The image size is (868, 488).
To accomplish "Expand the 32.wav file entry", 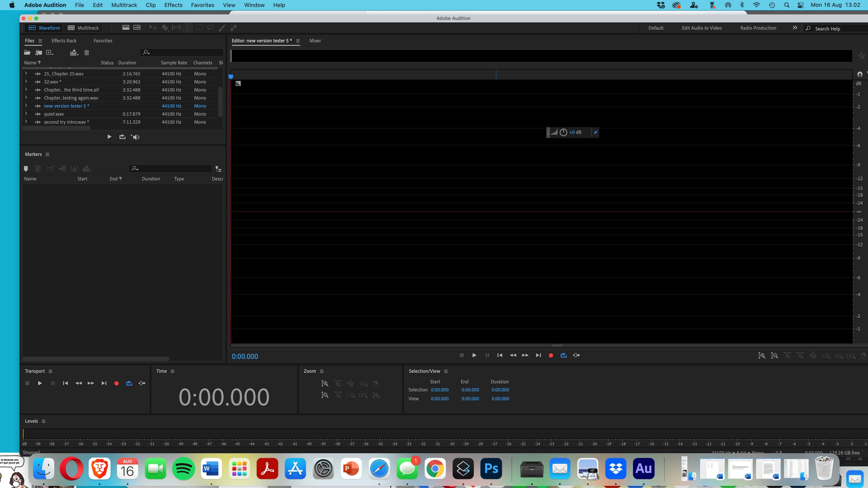I will (26, 82).
